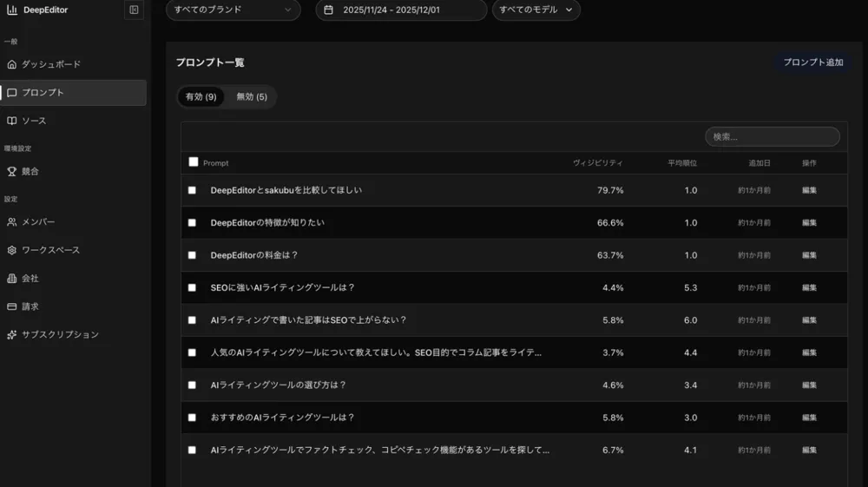Screen dimensions: 868x487
Task: Check the DeepEditorの料金は？ row checkbox
Action: tap(192, 255)
